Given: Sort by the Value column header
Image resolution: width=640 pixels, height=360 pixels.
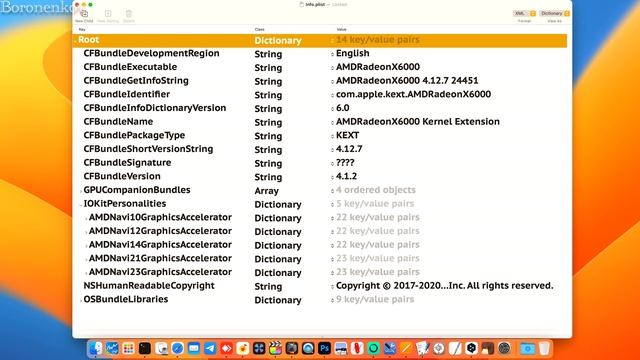Looking at the screenshot, I should [342, 29].
